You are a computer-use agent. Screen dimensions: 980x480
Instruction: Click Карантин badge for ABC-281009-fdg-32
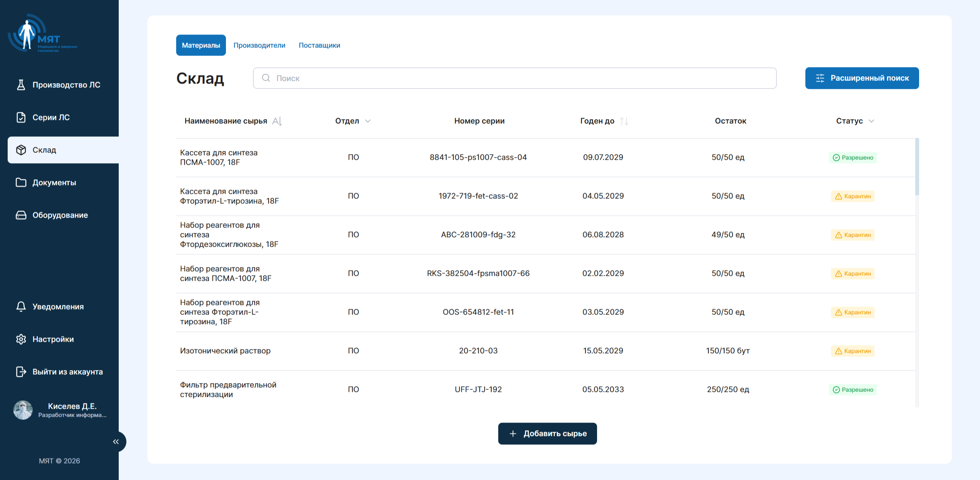[853, 235]
